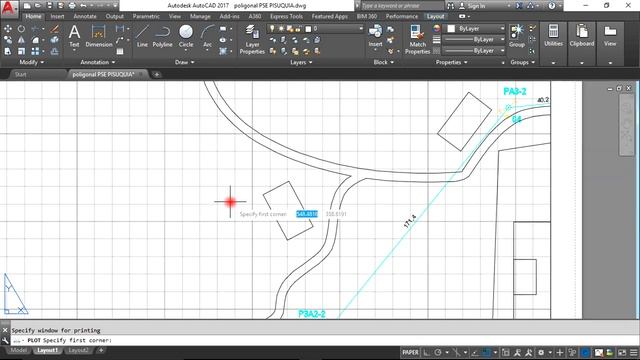Viewport: 640px width, 360px height.
Task: Expand the Properties panel dropdown
Action: [x=451, y=62]
